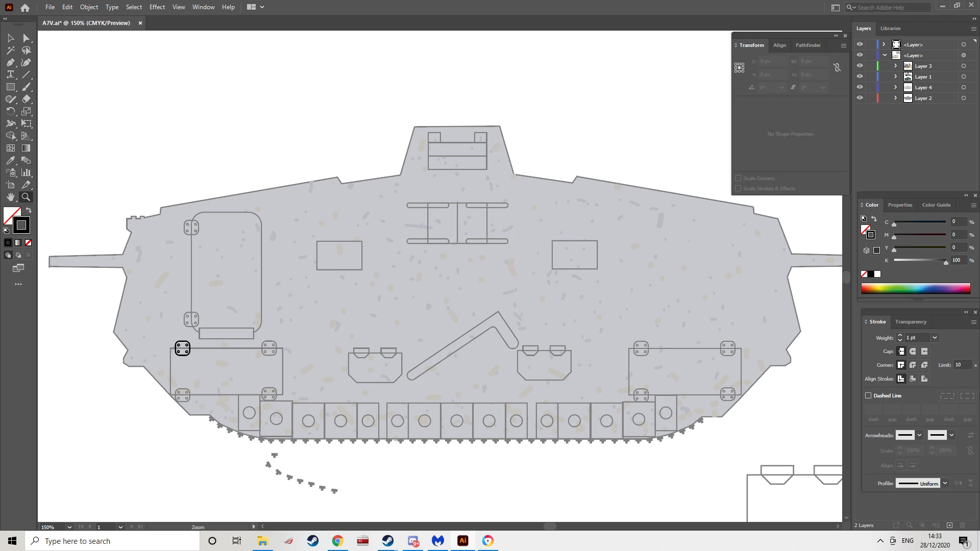The image size is (980, 551).
Task: Open Steam from the Windows taskbar
Action: [x=313, y=541]
